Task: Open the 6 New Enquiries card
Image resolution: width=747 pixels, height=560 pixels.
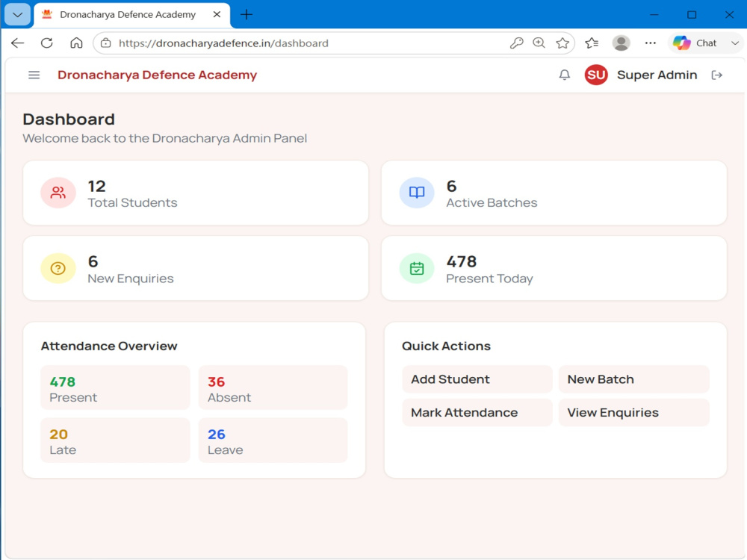Action: [196, 268]
